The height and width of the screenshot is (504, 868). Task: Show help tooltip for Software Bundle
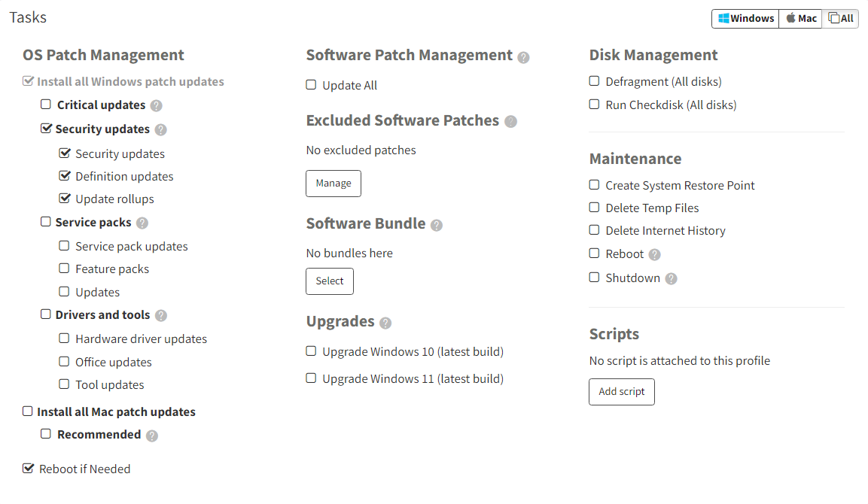(437, 225)
